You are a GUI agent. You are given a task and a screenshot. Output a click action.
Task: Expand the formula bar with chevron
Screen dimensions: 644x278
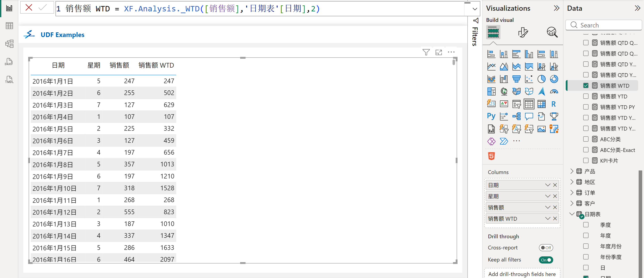[475, 9]
